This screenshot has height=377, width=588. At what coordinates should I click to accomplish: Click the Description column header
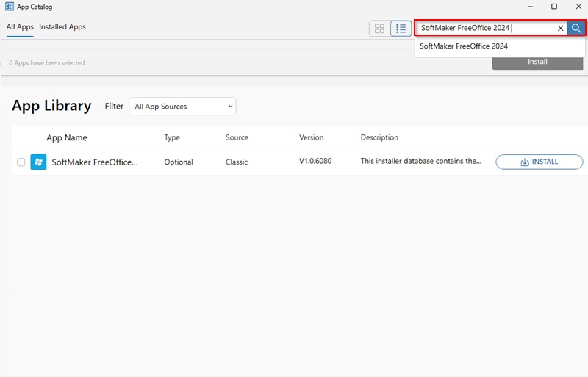(x=379, y=137)
